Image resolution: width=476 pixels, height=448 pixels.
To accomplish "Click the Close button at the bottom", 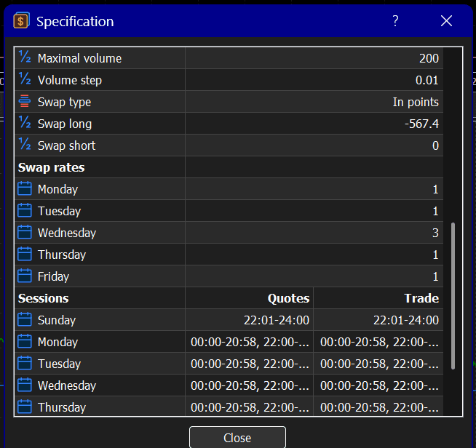I will 237,438.
